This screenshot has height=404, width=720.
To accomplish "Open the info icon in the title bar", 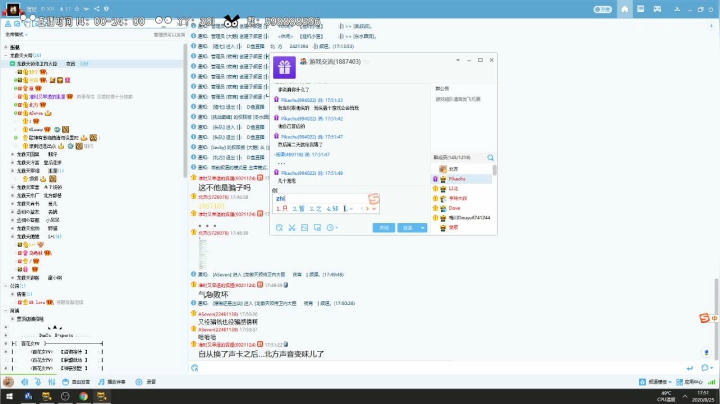I will [x=107, y=9].
